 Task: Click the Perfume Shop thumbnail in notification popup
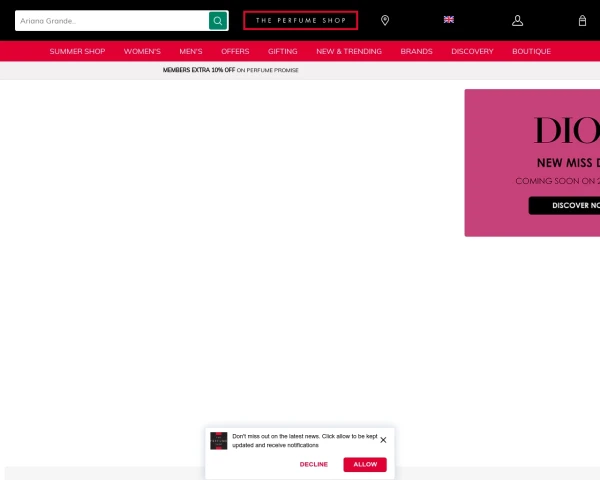[218, 441]
